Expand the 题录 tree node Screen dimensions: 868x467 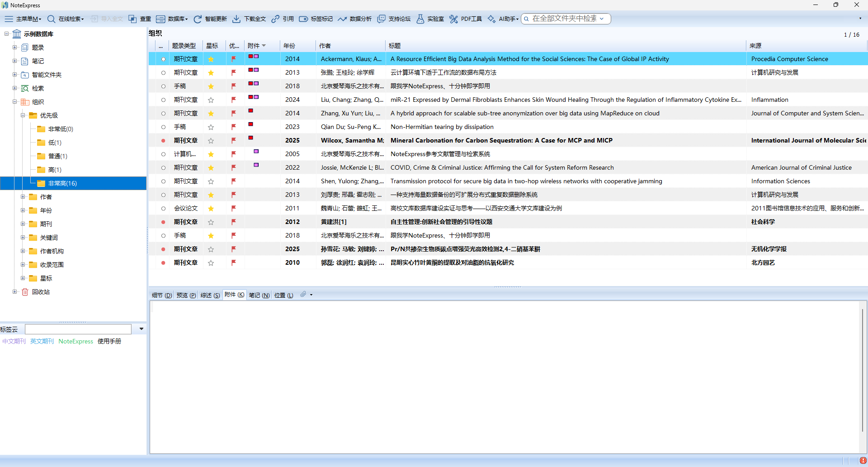pyautogui.click(x=14, y=48)
